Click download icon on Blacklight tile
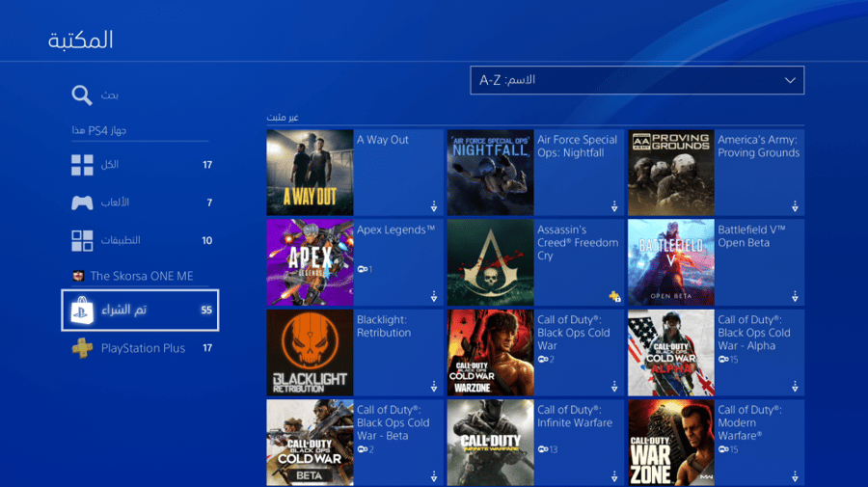 point(434,387)
